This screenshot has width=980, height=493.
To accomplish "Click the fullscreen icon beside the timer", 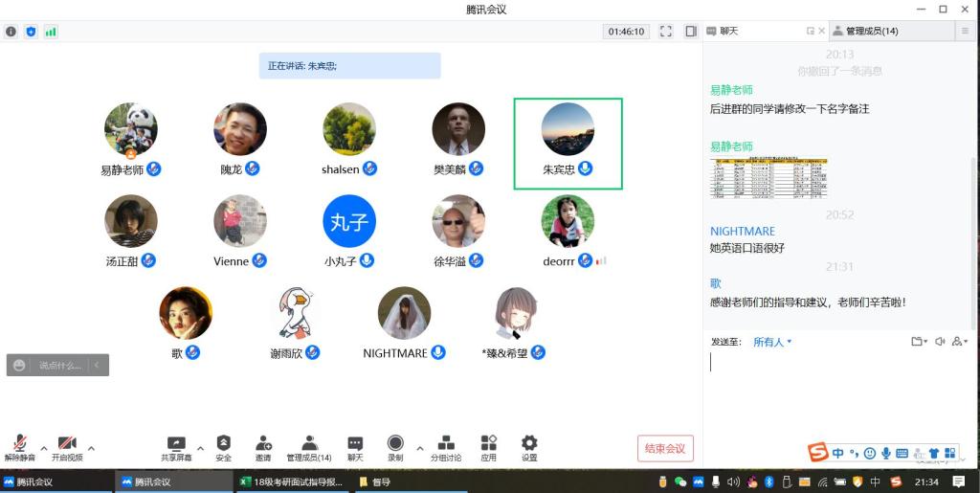I will 666,32.
